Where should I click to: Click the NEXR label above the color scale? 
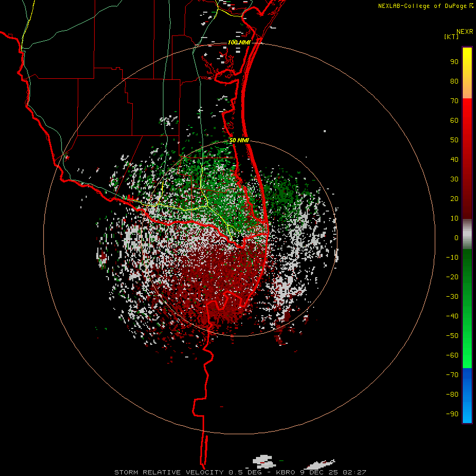pyautogui.click(x=464, y=32)
